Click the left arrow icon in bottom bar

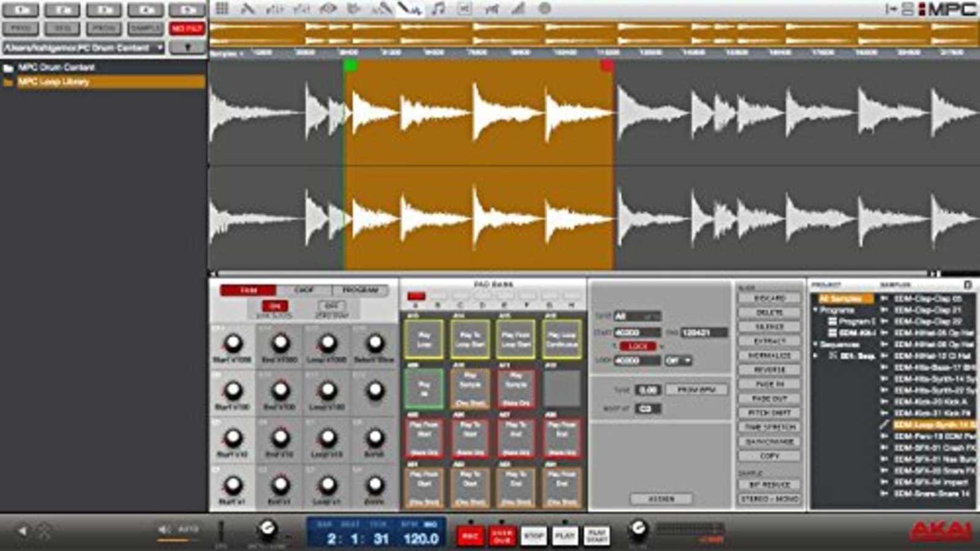[22, 530]
